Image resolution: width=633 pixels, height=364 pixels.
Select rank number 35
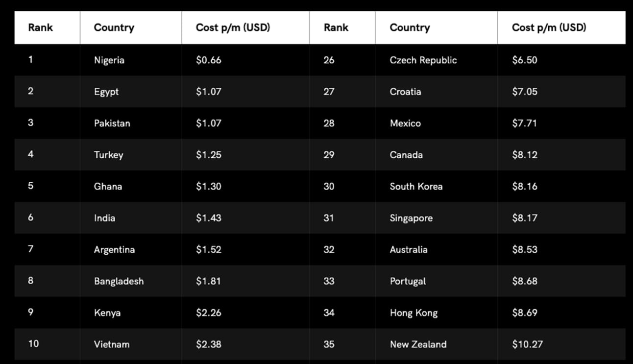pyautogui.click(x=329, y=344)
